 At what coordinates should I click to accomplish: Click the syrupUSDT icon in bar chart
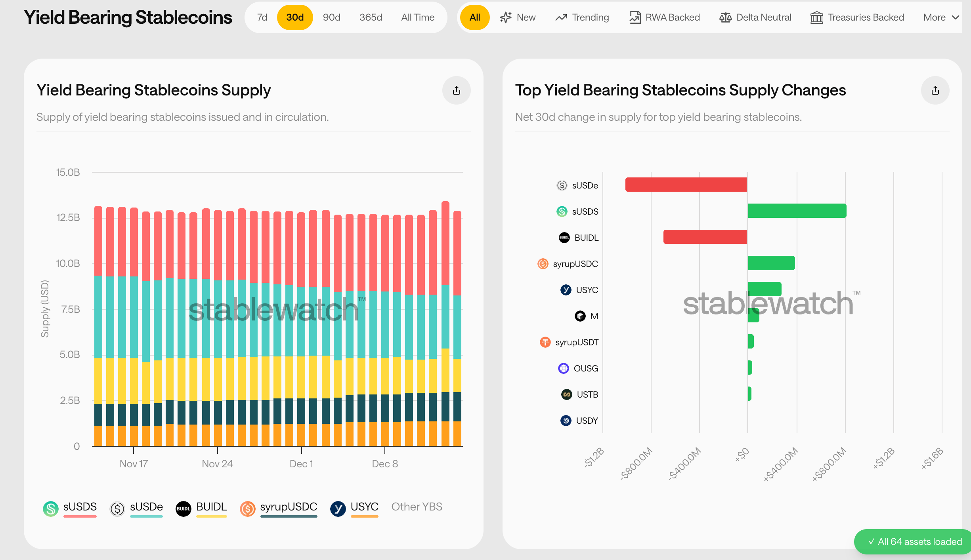point(545,342)
